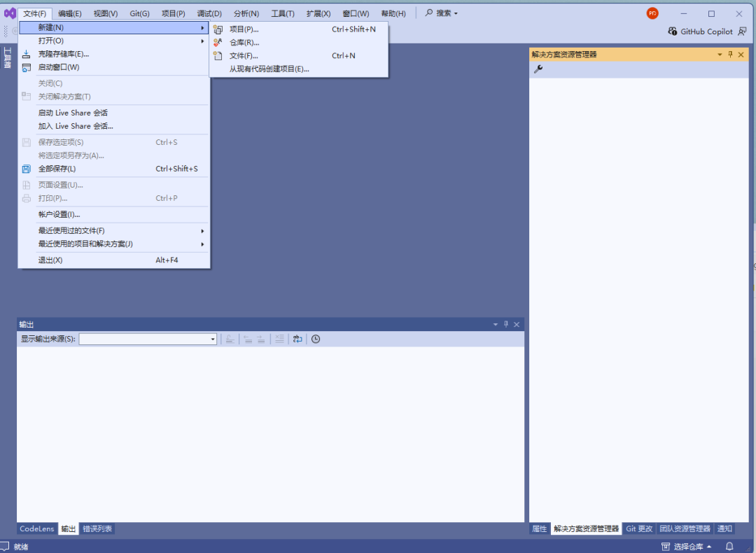This screenshot has width=756, height=553.
Task: Expand 最近使用的项目和解决方案(J) submenu
Action: pyautogui.click(x=115, y=244)
